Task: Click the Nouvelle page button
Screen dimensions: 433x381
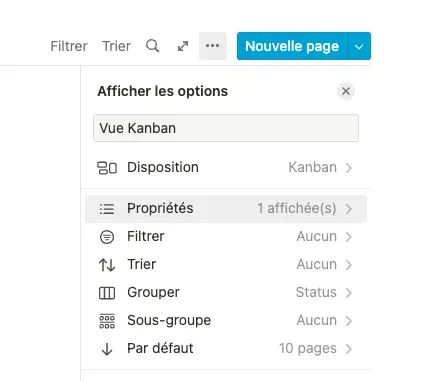Action: click(292, 46)
